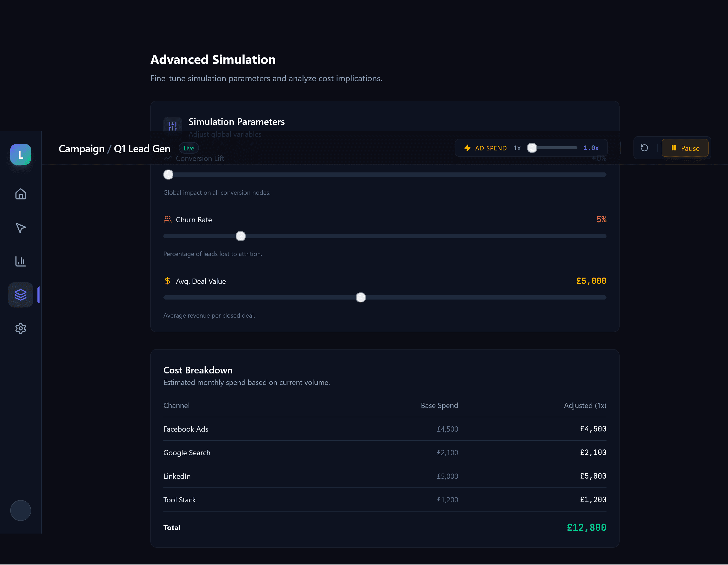Image resolution: width=728 pixels, height=565 pixels.
Task: Click Facebook Ads base spend £4,500
Action: point(447,429)
